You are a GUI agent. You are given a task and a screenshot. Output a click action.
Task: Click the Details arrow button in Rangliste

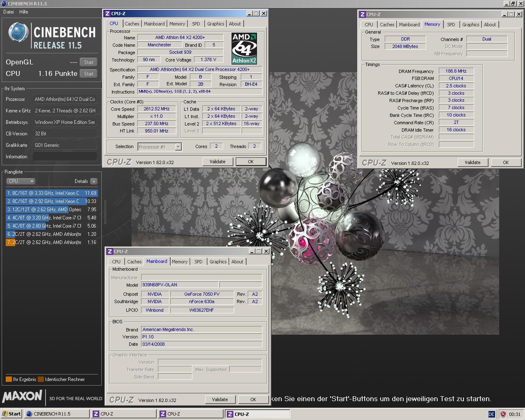coord(94,181)
